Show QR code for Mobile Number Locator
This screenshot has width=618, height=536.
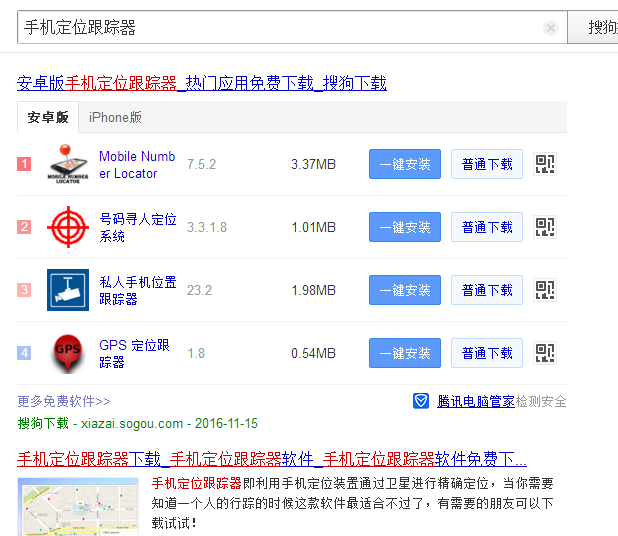(545, 164)
